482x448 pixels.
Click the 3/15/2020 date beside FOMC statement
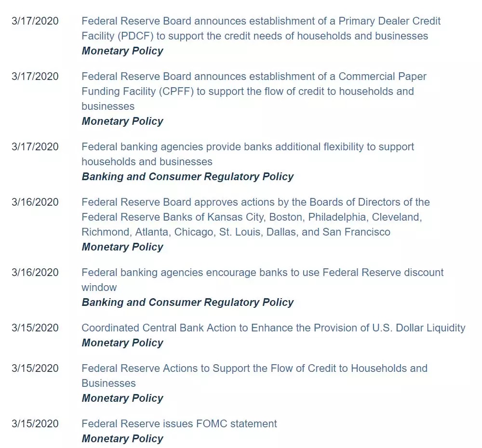[35, 424]
